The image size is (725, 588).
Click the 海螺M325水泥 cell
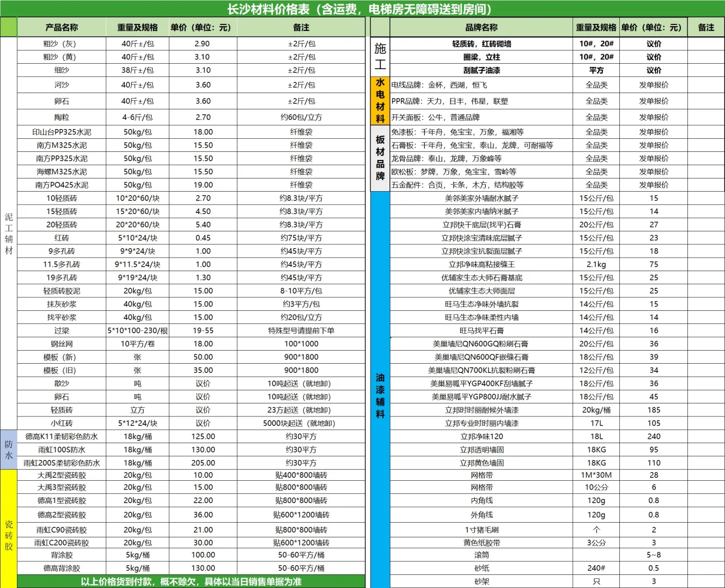[62, 171]
